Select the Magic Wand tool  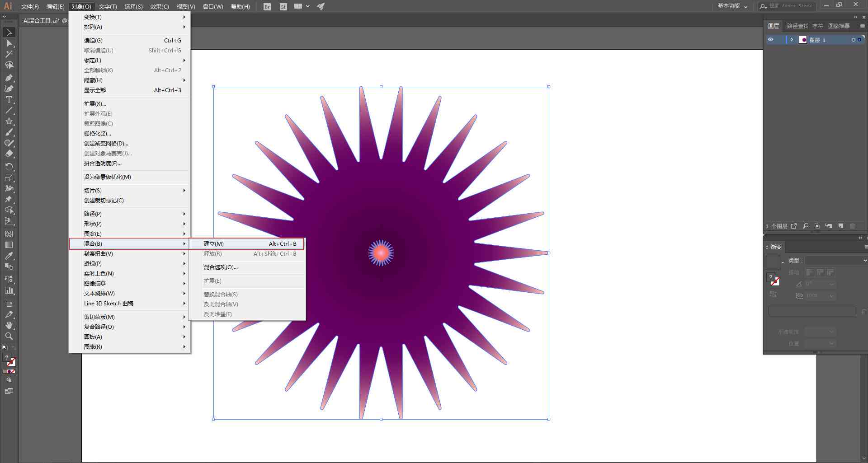point(9,54)
